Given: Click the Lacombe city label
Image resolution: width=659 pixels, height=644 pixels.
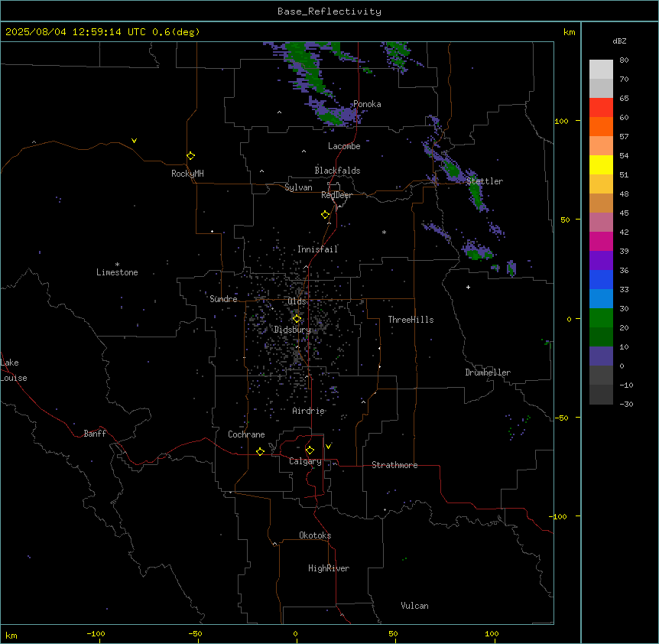Looking at the screenshot, I should 344,146.
